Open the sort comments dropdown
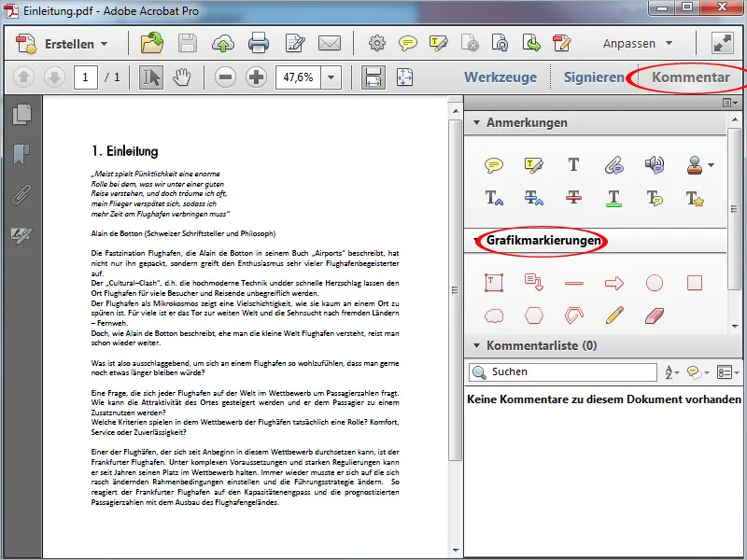747x560 pixels. (x=671, y=372)
